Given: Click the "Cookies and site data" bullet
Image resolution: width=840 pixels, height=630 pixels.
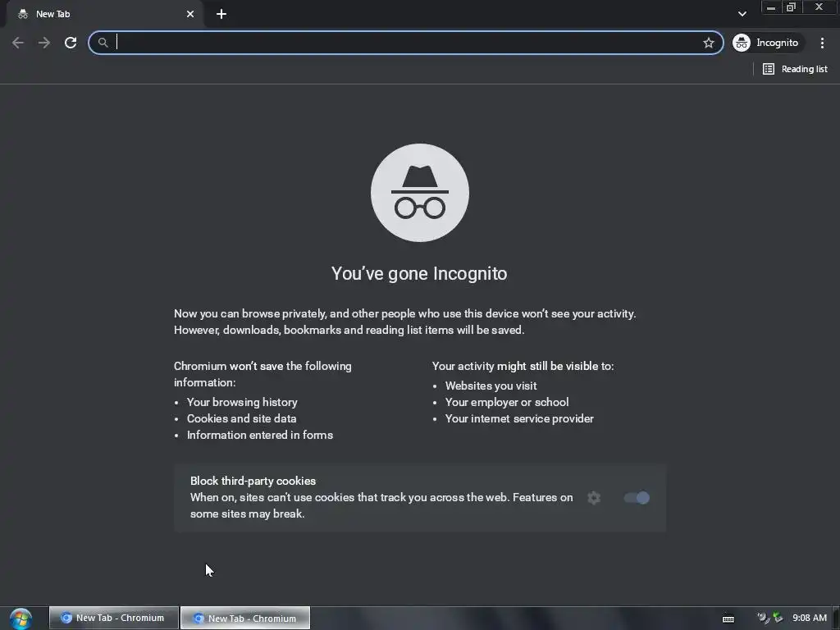Looking at the screenshot, I should [x=241, y=418].
